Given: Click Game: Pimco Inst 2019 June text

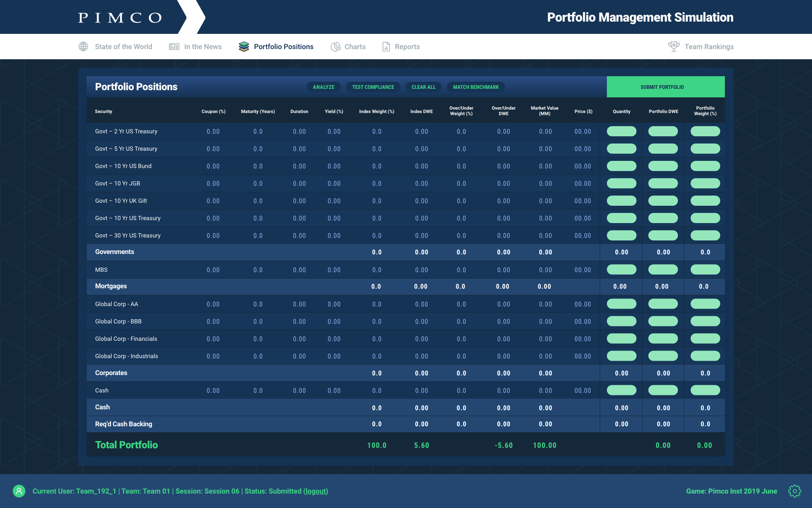Looking at the screenshot, I should tap(732, 491).
